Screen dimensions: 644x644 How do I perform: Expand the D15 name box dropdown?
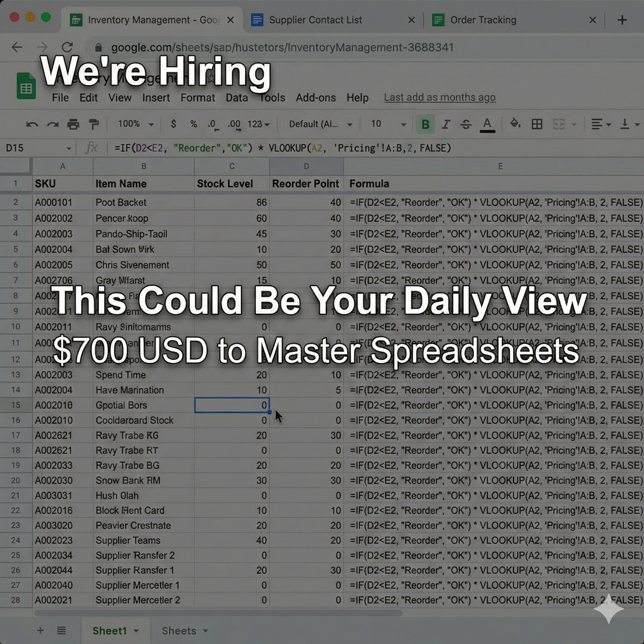click(x=69, y=148)
